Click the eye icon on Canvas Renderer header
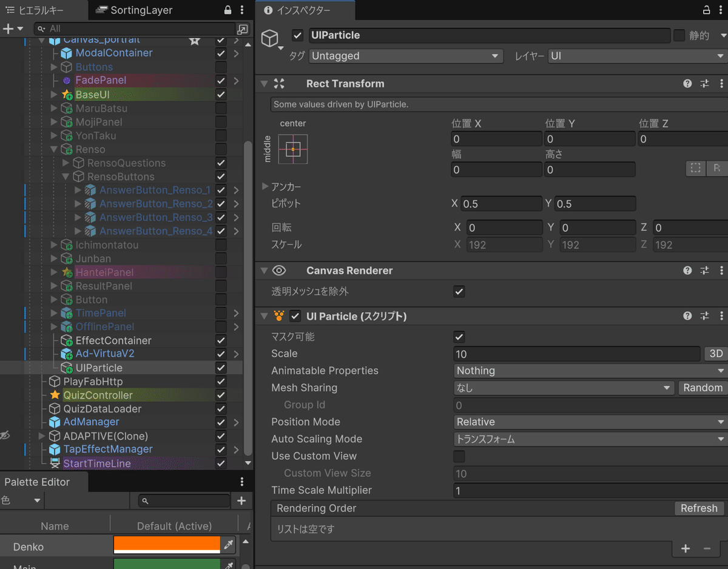This screenshot has width=728, height=569. coord(278,270)
